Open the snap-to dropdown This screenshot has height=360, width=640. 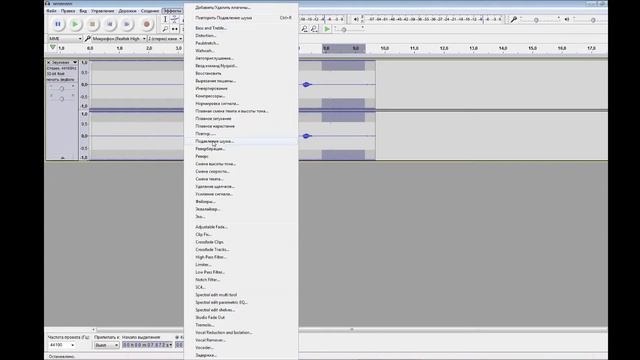(x=106, y=345)
